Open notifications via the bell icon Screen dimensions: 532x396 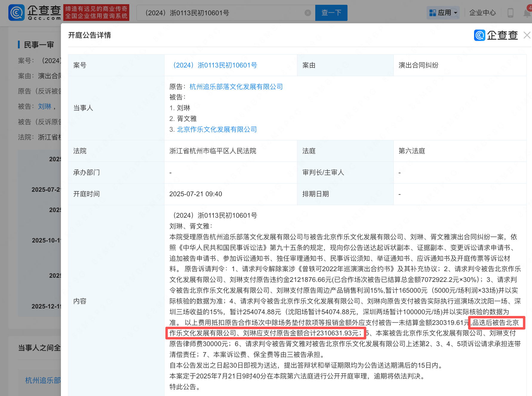point(527,13)
